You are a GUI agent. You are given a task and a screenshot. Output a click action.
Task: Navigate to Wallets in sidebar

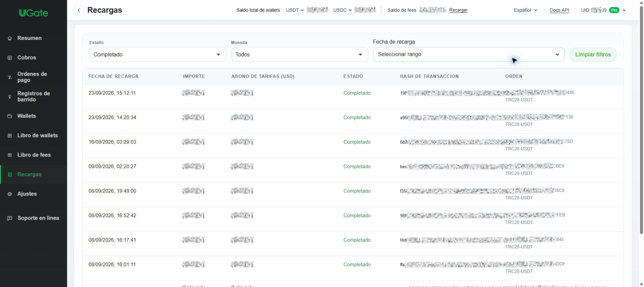(x=26, y=116)
